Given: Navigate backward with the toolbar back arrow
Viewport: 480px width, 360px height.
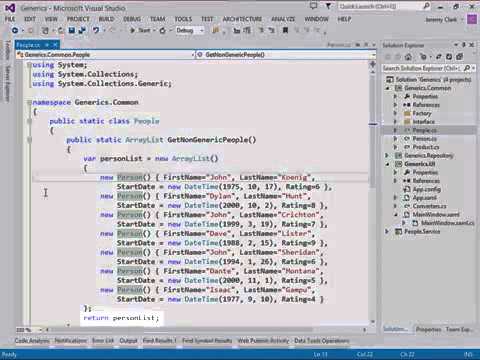Looking at the screenshot, I should coord(15,30).
